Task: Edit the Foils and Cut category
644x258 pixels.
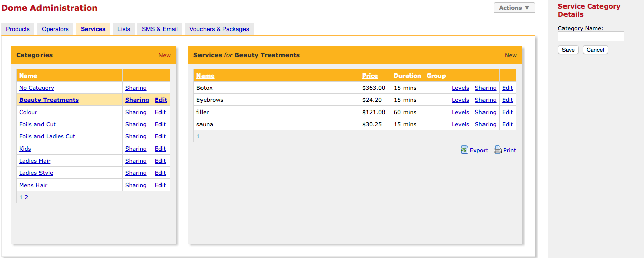Action: 160,124
